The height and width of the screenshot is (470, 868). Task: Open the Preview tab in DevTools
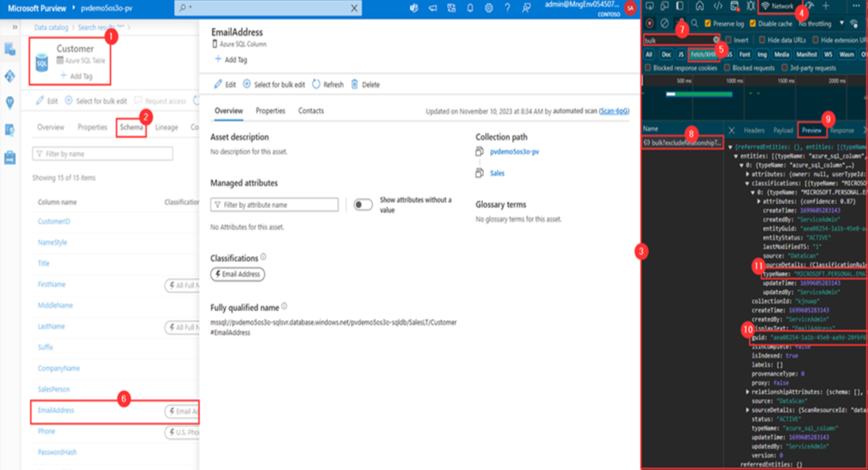(811, 130)
